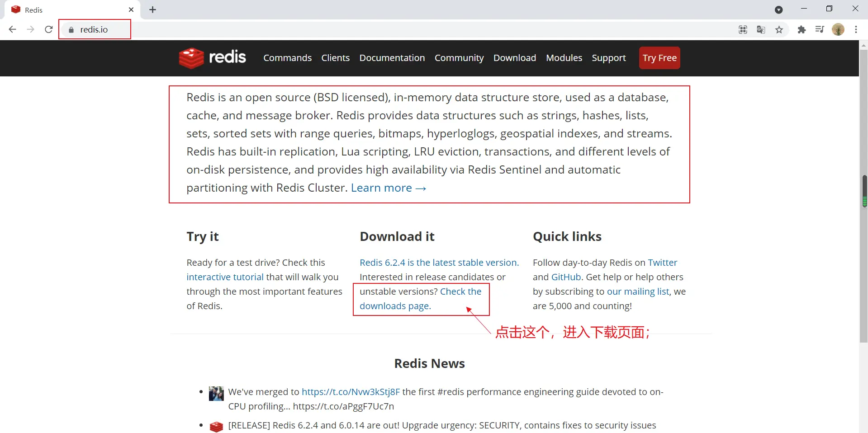Click the 'Check the downloads page' link
The image size is (868, 433).
point(421,299)
